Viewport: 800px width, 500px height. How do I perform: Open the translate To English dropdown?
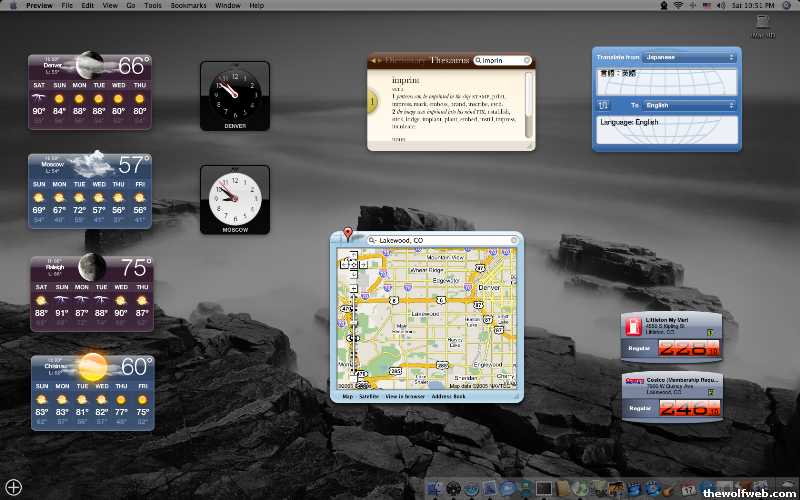tap(689, 105)
